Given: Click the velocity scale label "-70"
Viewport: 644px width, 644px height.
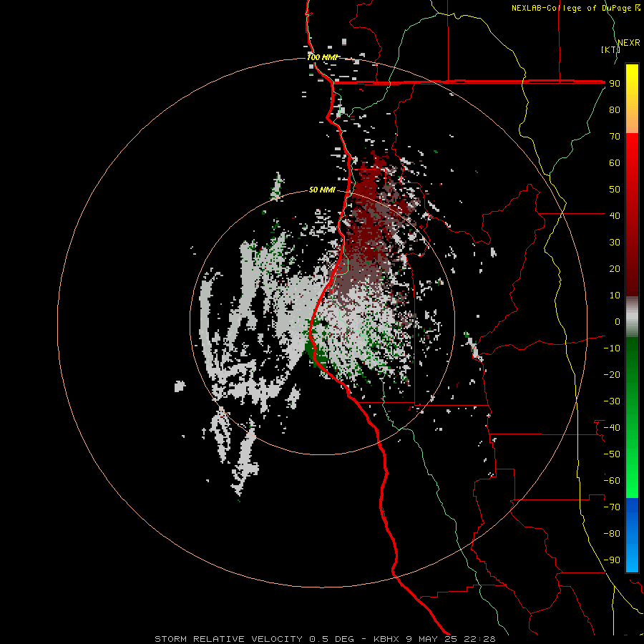Looking at the screenshot, I should click(612, 507).
